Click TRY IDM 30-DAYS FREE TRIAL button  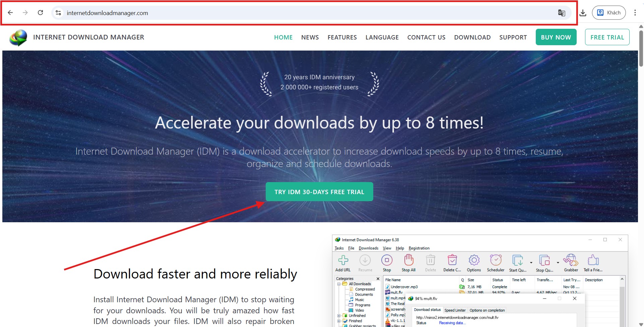(x=319, y=192)
